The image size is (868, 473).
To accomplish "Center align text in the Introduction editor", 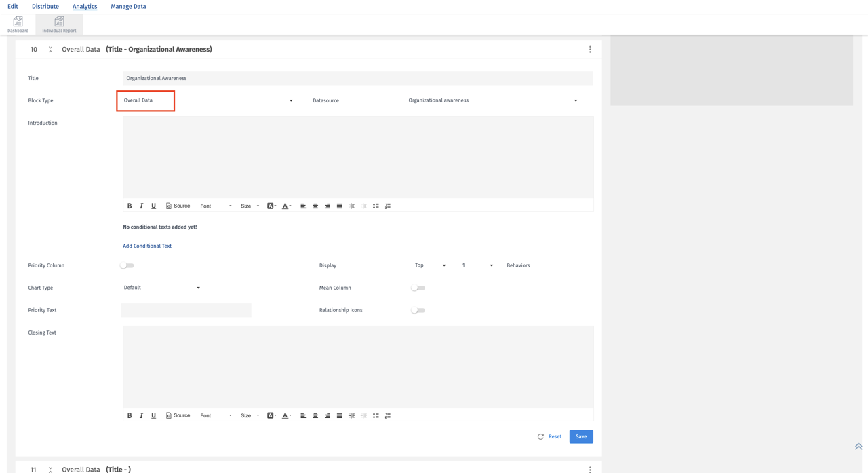I will pos(315,206).
